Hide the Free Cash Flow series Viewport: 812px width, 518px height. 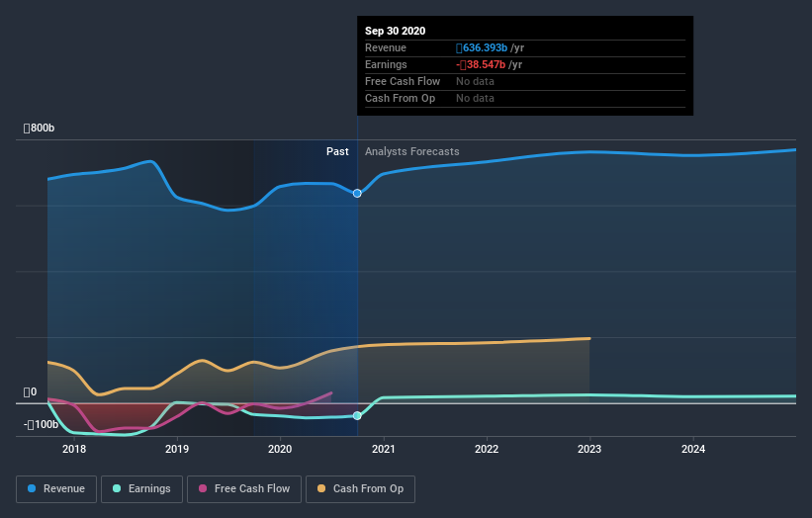(x=244, y=488)
